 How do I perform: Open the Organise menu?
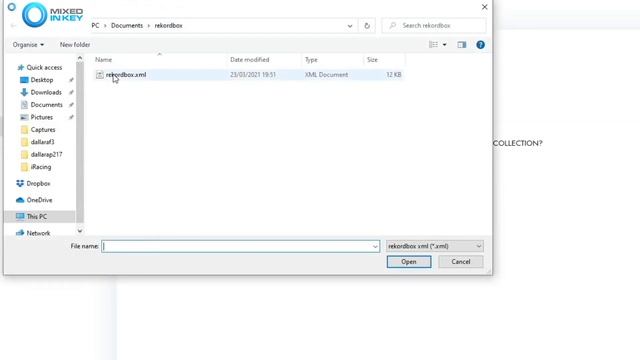28,44
